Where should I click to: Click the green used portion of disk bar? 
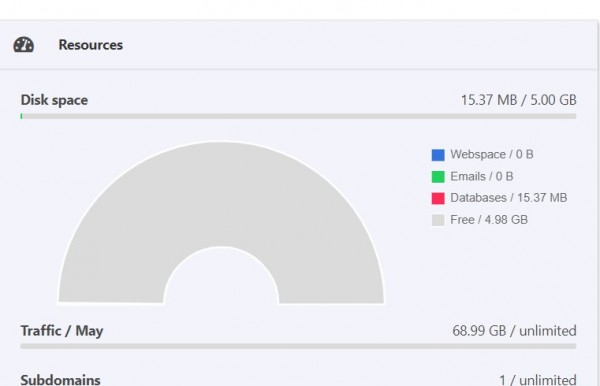pos(21,116)
